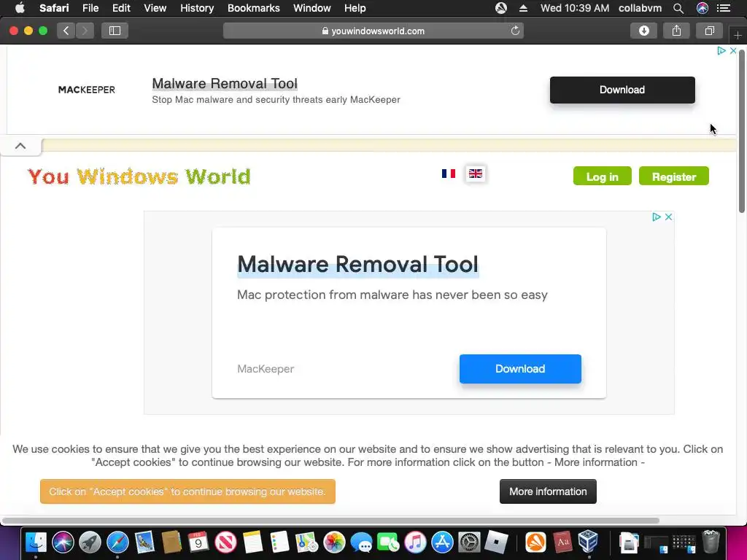This screenshot has height=560, width=747.
Task: Switch site language to English flag
Action: [476, 174]
